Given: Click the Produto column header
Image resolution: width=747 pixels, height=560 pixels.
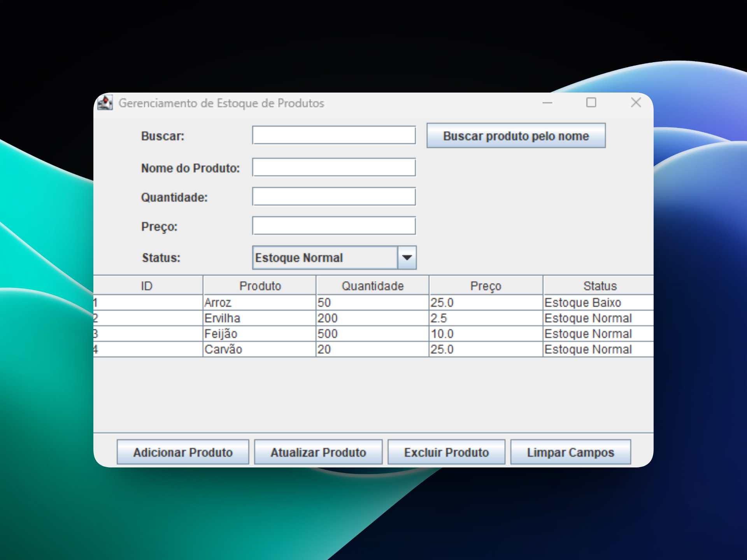Looking at the screenshot, I should (260, 286).
